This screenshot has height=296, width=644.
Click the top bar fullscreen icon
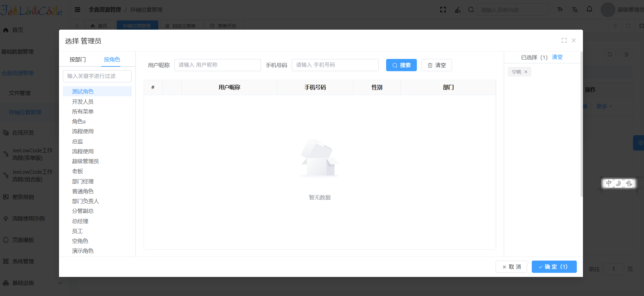click(x=443, y=10)
